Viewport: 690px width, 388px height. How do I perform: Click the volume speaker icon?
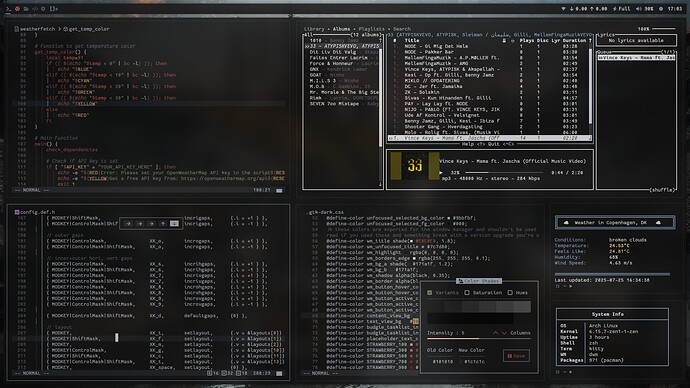[x=639, y=8]
